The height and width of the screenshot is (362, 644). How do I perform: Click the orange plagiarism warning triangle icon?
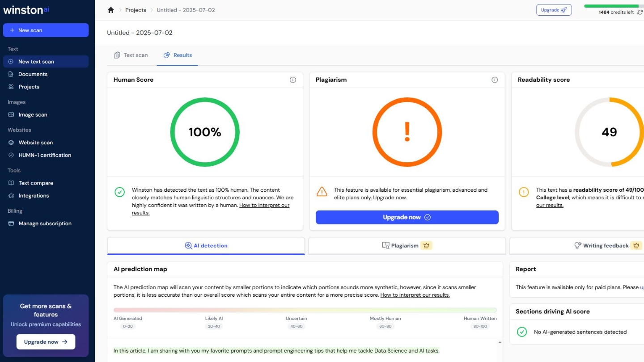322,192
